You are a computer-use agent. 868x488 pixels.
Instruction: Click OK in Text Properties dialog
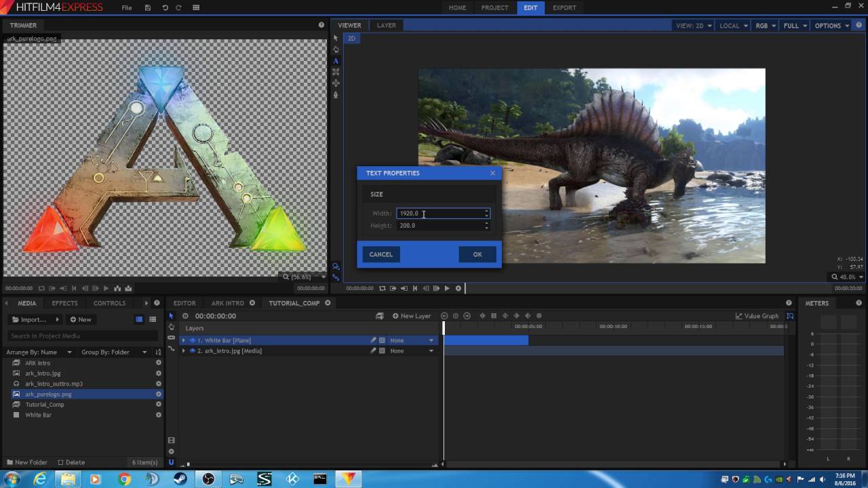coord(477,254)
